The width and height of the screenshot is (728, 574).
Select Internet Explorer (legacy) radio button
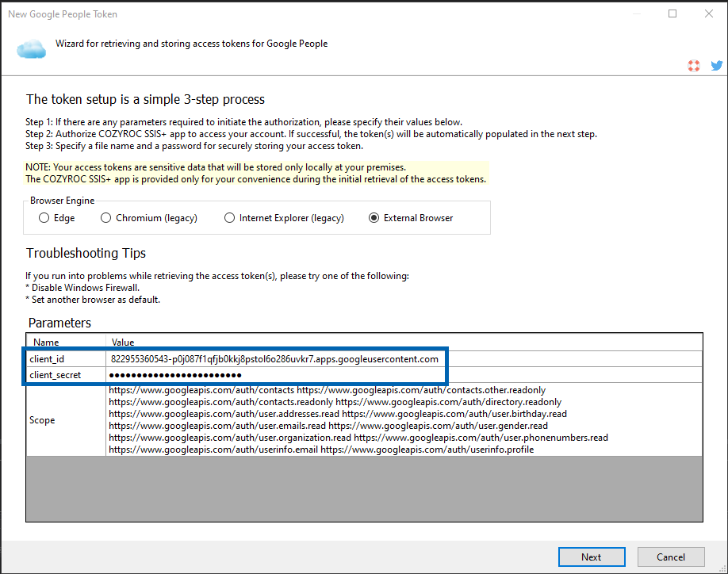[229, 218]
